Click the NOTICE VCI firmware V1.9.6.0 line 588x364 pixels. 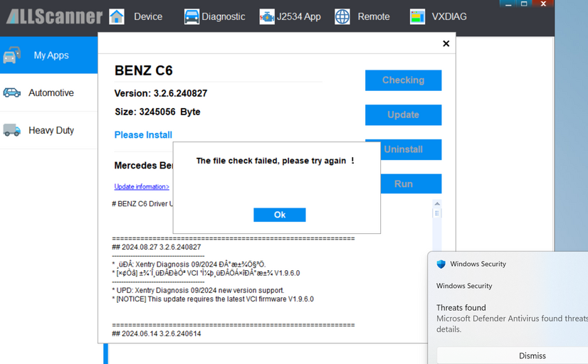[x=213, y=299]
